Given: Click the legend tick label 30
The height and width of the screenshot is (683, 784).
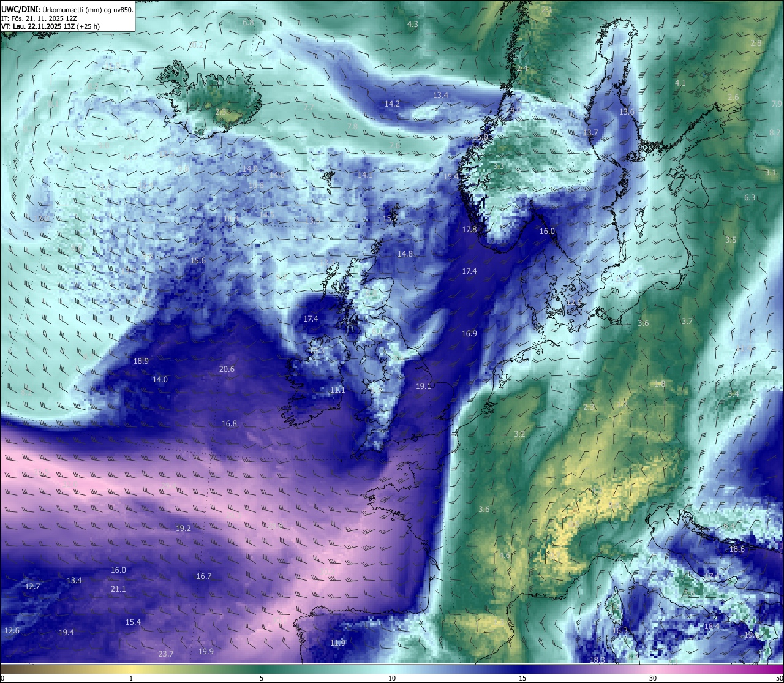Looking at the screenshot, I should pyautogui.click(x=653, y=678).
